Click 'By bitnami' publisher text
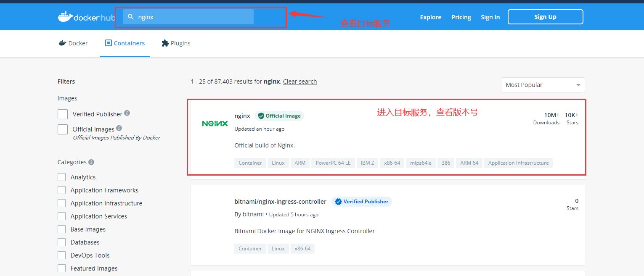 (249, 214)
